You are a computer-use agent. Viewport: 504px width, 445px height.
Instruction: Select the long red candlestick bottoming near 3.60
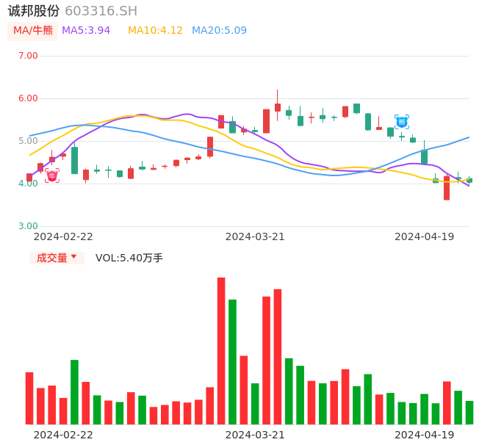447,188
